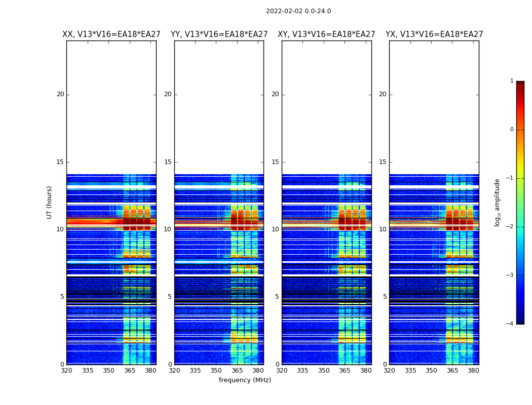The image size is (532, 405).
Task: Click the empty white area in YX panel
Action: pyautogui.click(x=434, y=107)
